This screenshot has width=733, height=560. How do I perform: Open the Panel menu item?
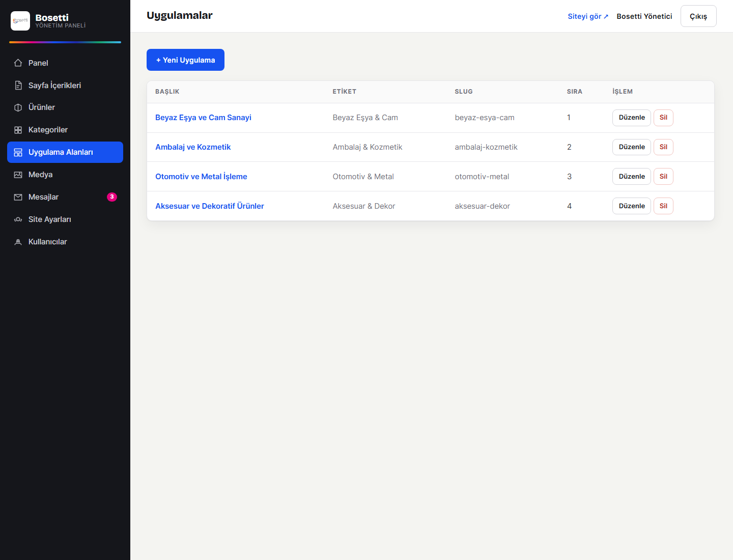65,63
